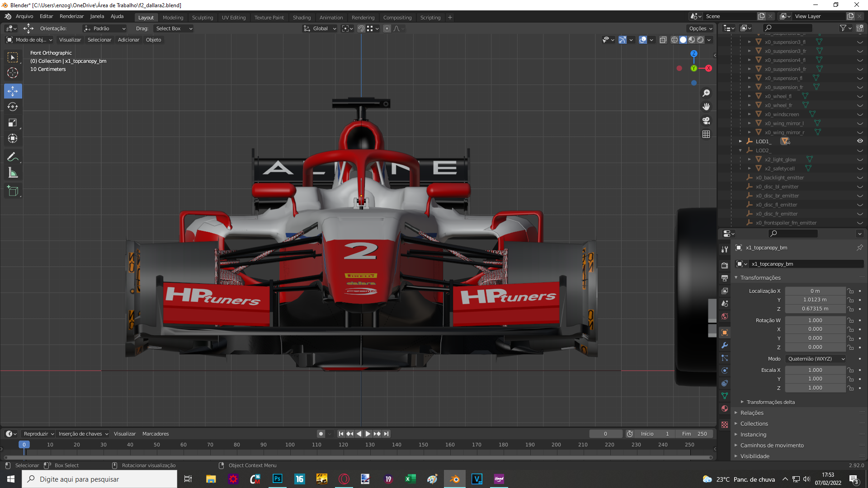Open the Renderizar menu
Viewport: 868px width, 488px height.
(x=71, y=16)
